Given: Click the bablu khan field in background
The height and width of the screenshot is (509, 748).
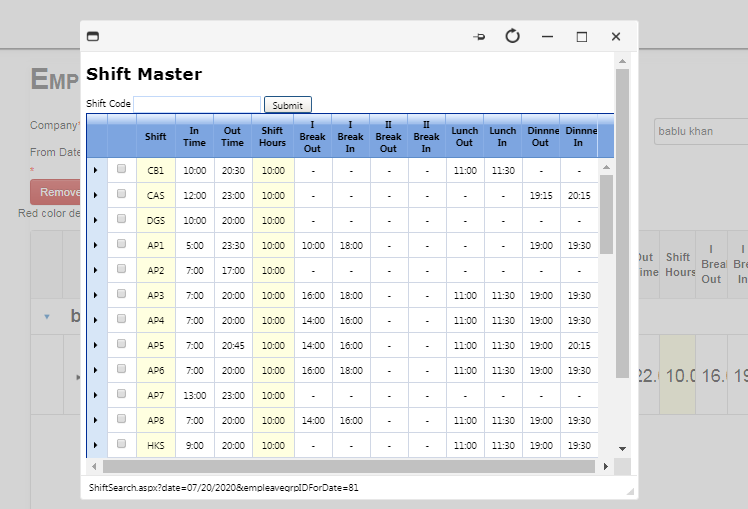Looking at the screenshot, I should 701,131.
